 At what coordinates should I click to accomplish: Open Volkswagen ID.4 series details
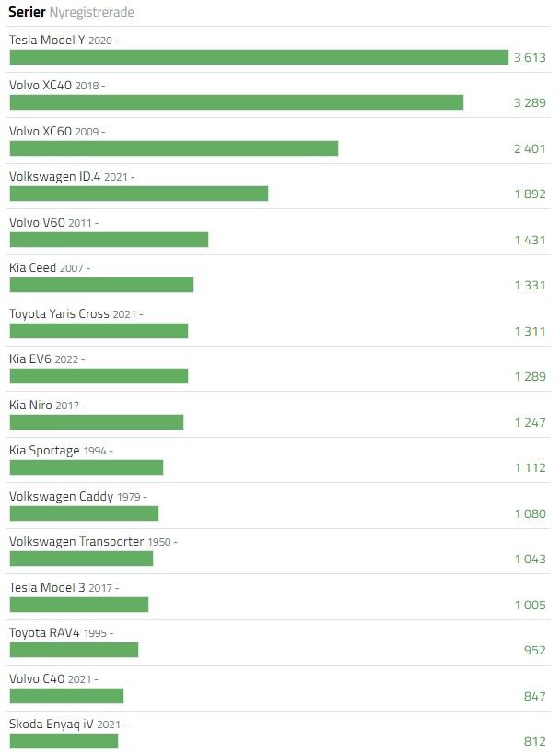(x=54, y=176)
